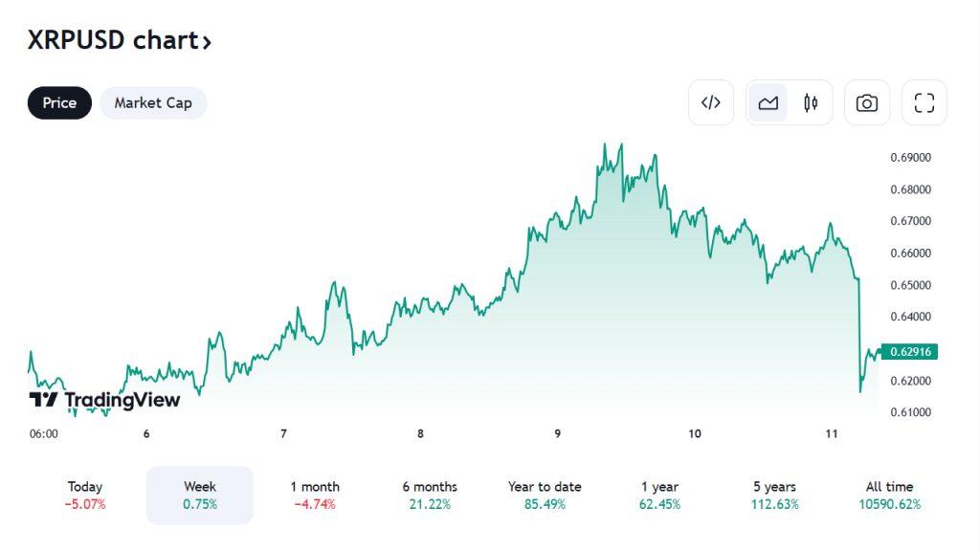Screen dimensions: 980x551
Task: Expand chart to fullscreen
Action: coord(924,103)
